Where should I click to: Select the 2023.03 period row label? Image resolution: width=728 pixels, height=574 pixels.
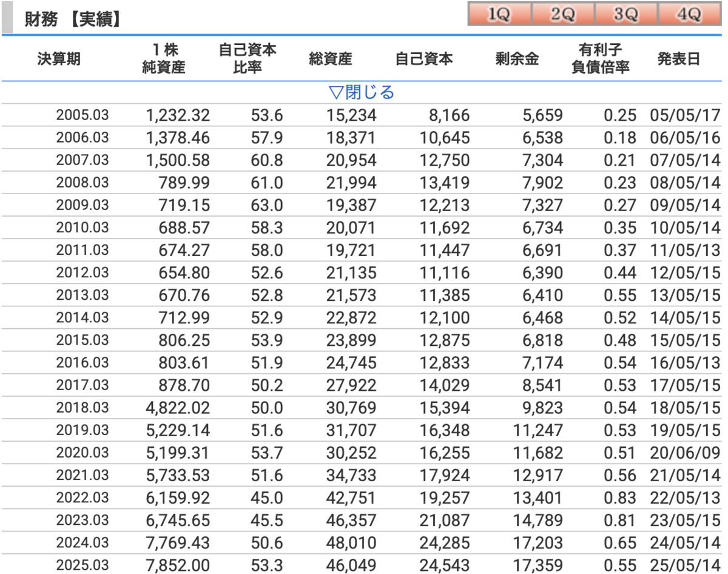point(83,520)
